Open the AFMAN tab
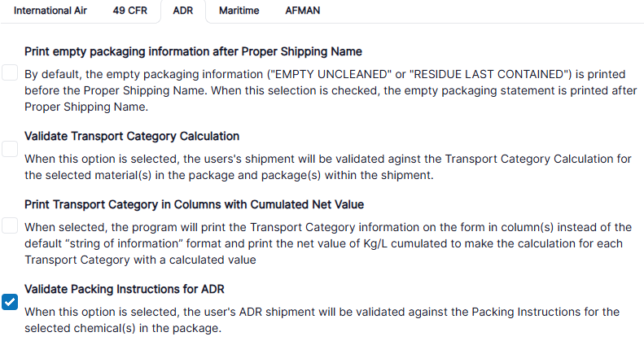 coord(303,11)
